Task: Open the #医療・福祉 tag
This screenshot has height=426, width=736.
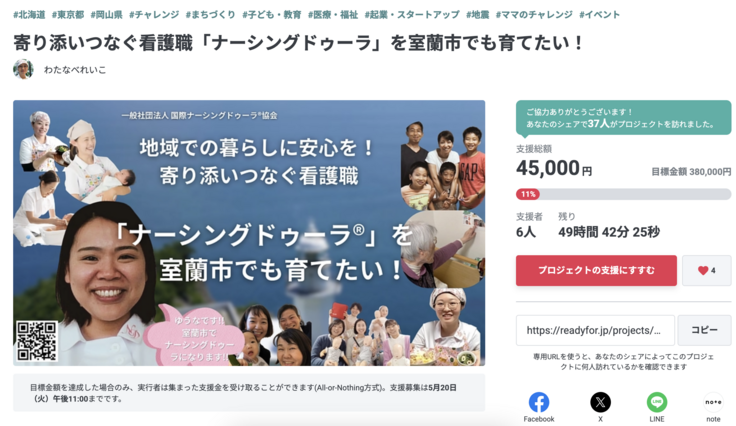Action: (x=333, y=15)
